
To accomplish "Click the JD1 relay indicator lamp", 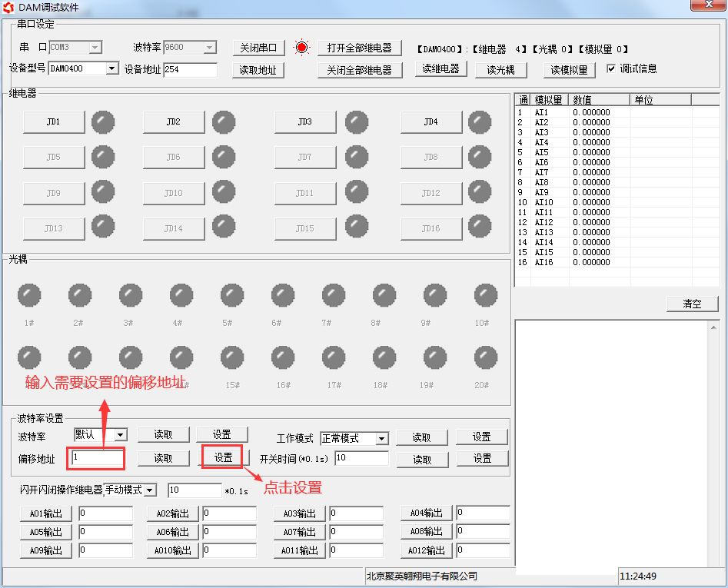I will (x=103, y=121).
